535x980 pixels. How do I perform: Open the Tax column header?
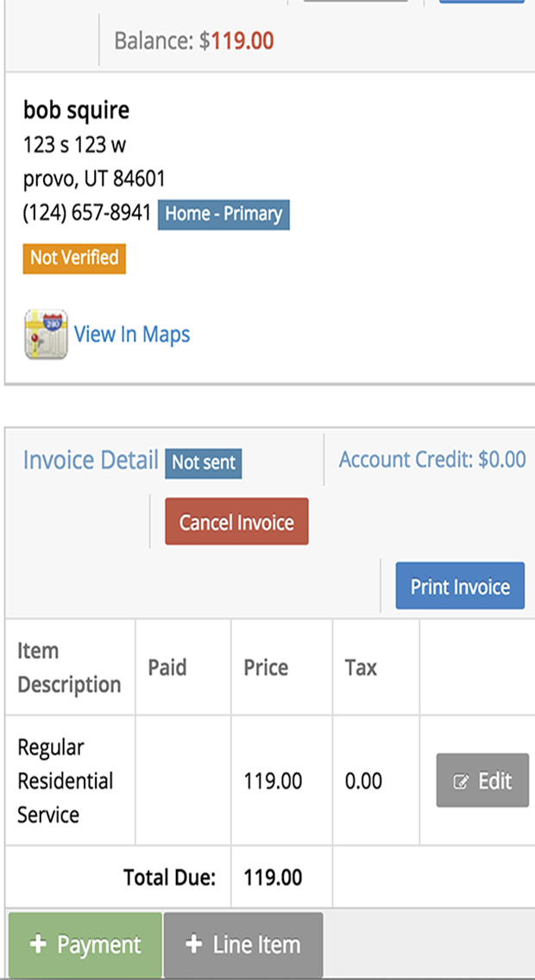click(x=360, y=667)
